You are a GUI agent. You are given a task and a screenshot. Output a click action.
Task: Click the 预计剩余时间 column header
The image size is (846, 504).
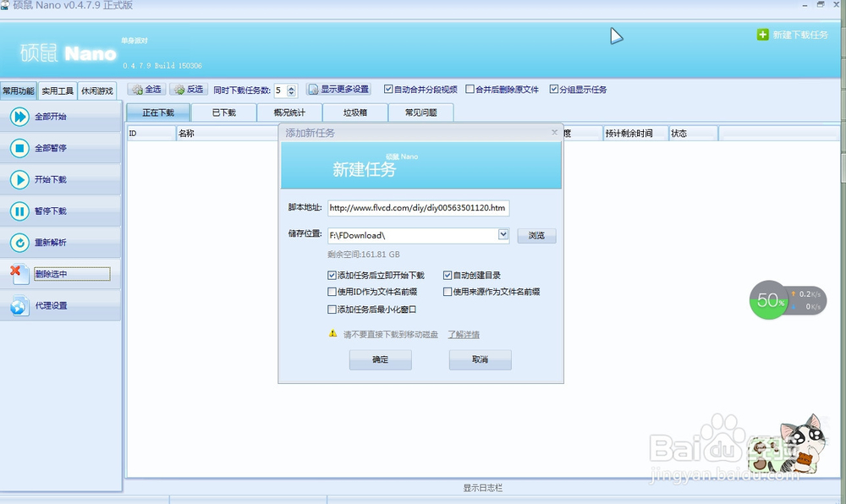635,133
